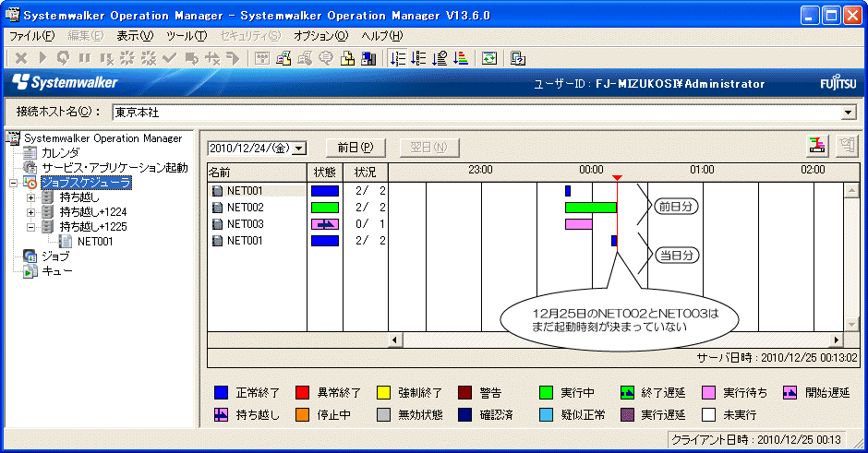The height and width of the screenshot is (453, 868).
Task: Click the pink status swatch for NET003
Action: 325,224
